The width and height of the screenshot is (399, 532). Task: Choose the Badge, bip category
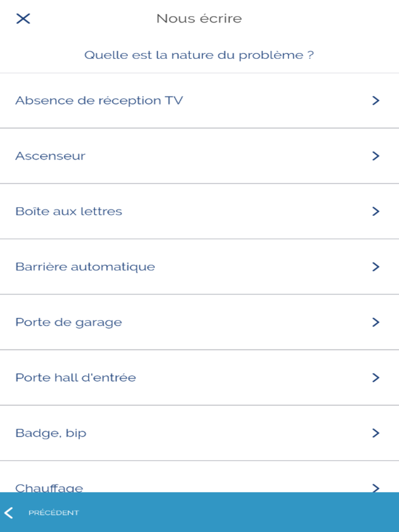(51, 433)
